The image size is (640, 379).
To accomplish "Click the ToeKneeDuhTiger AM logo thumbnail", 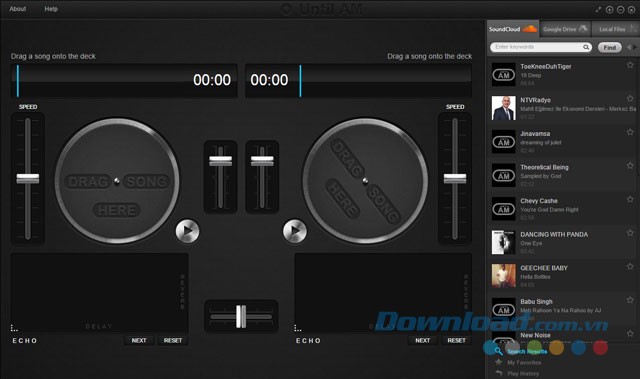I will [x=504, y=74].
